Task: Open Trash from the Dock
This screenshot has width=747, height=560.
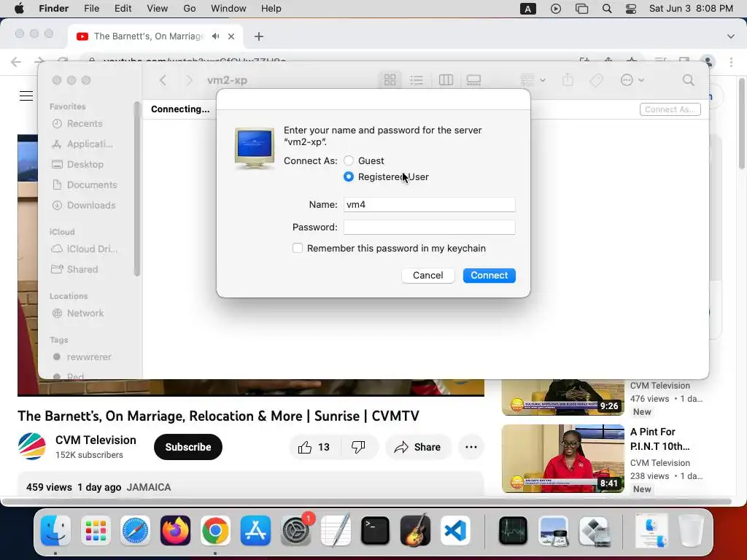Action: pyautogui.click(x=691, y=531)
